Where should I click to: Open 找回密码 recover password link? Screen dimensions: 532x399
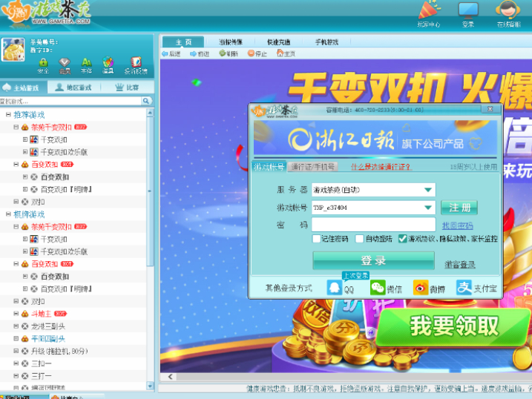[457, 225]
